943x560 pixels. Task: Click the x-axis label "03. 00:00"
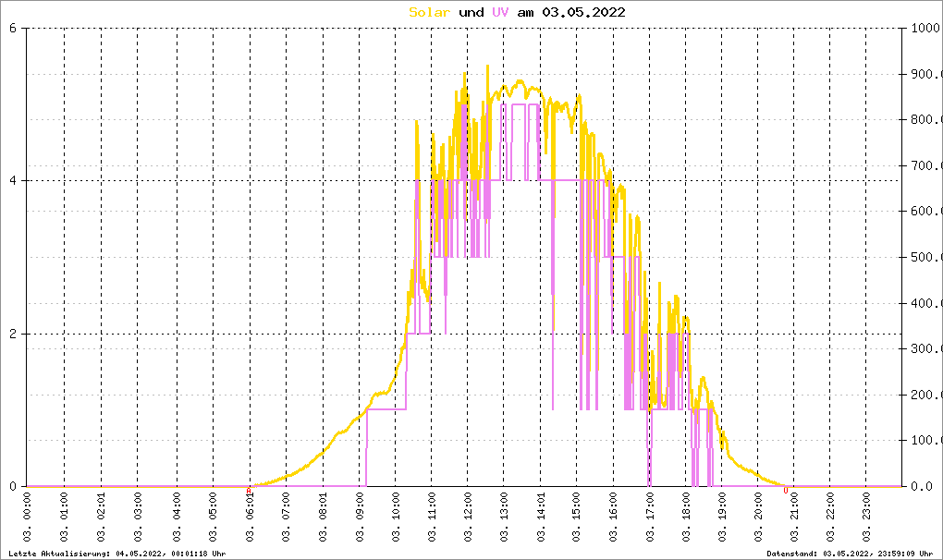(x=27, y=517)
